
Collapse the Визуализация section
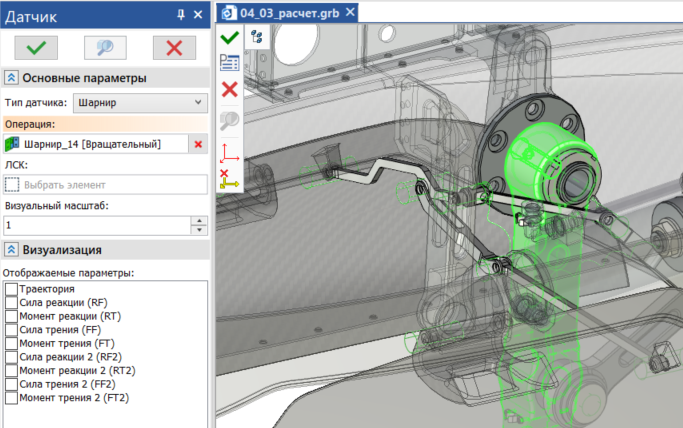pos(11,250)
